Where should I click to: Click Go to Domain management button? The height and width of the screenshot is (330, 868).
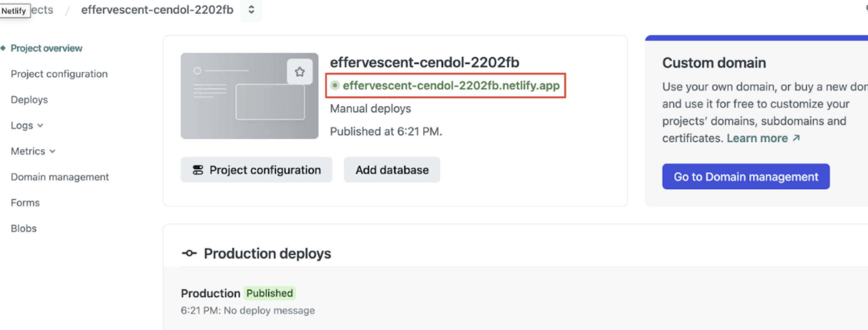746,176
